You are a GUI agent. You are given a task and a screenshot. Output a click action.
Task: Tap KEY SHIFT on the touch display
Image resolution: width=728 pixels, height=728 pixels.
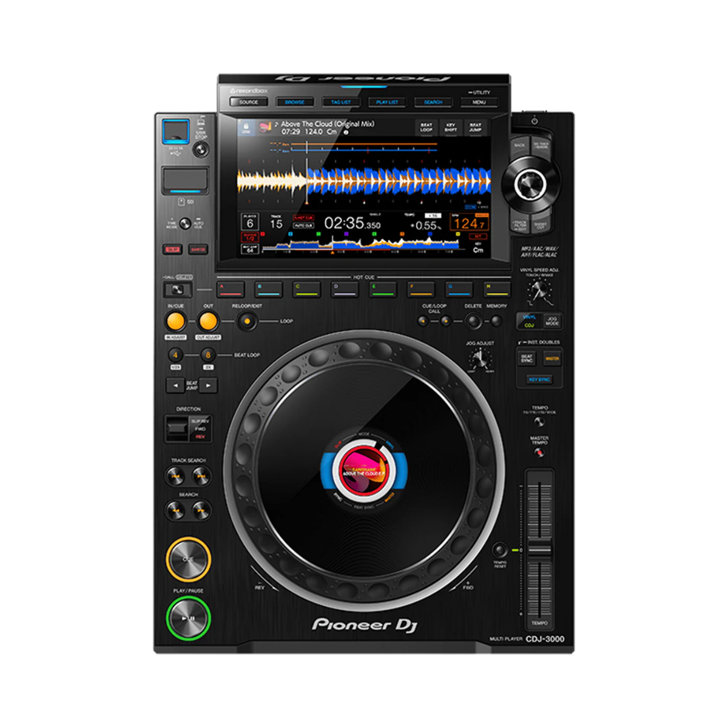(x=451, y=127)
